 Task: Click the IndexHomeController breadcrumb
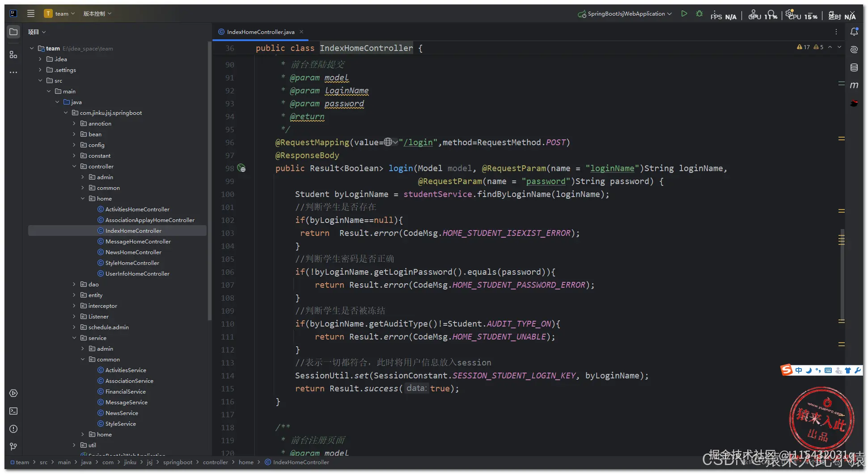(x=297, y=462)
